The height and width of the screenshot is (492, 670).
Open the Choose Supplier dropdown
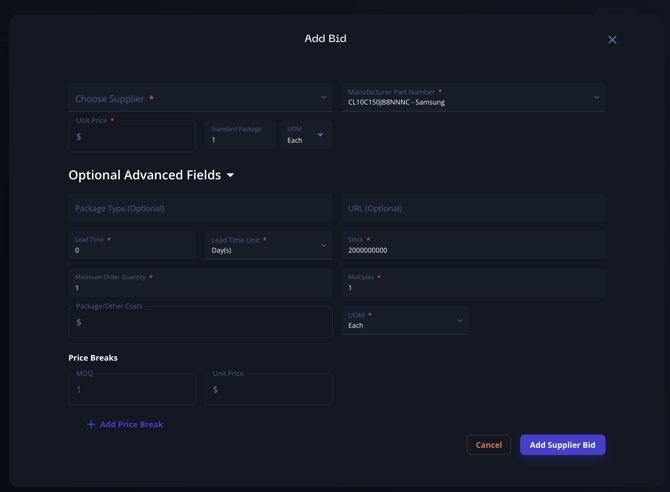[200, 98]
